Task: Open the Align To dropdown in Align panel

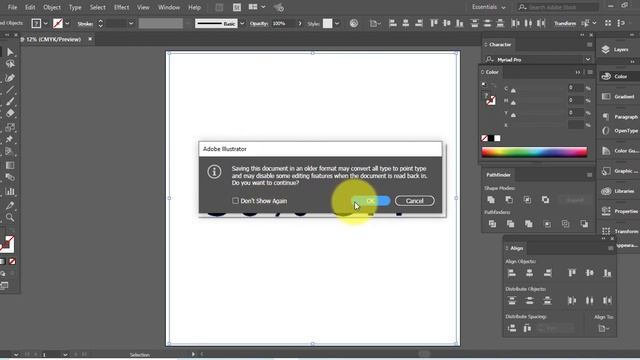Action: click(603, 328)
